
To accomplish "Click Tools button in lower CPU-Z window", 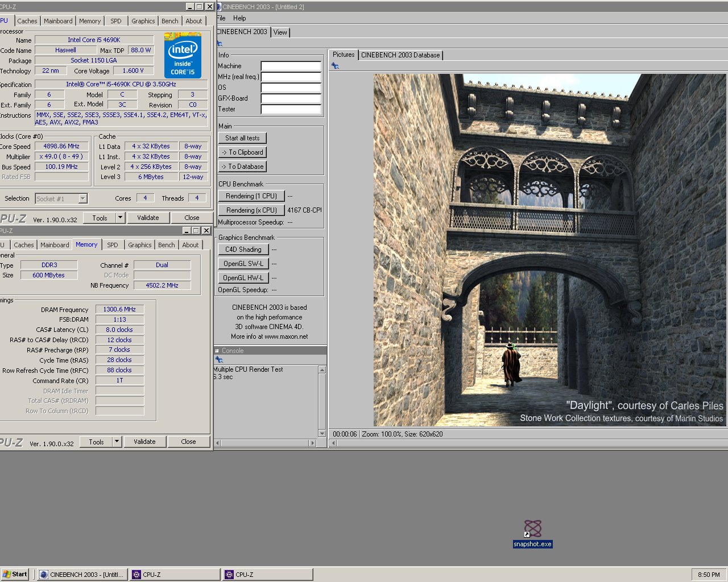I will click(97, 442).
